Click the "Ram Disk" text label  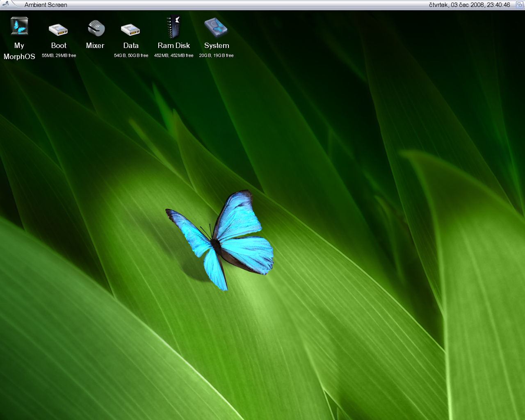pyautogui.click(x=174, y=46)
